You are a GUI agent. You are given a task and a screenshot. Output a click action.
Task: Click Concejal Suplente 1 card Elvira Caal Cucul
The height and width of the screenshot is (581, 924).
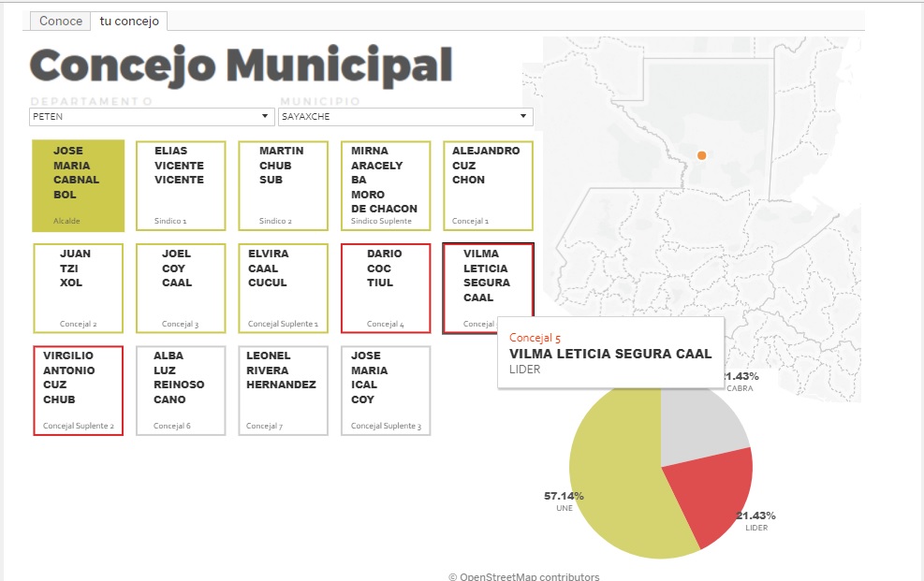(284, 288)
